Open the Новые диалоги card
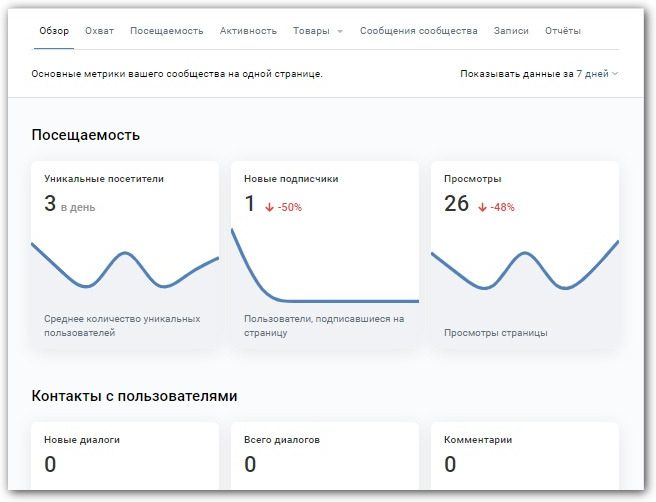The height and width of the screenshot is (502, 656). click(124, 455)
